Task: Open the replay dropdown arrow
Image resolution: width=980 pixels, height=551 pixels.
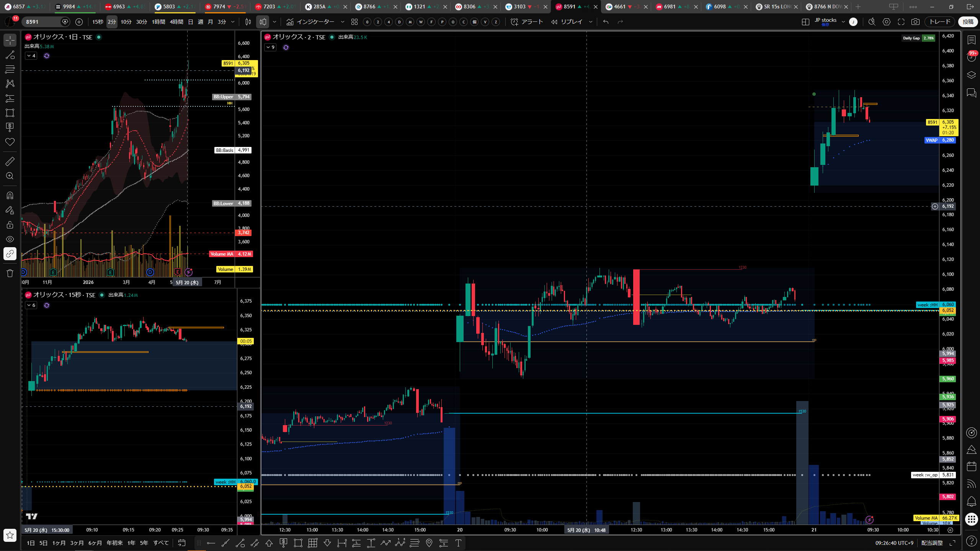Action: [590, 22]
